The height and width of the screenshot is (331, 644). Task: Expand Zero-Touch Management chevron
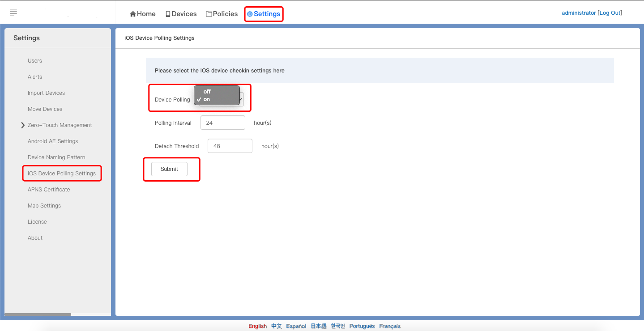pos(23,125)
